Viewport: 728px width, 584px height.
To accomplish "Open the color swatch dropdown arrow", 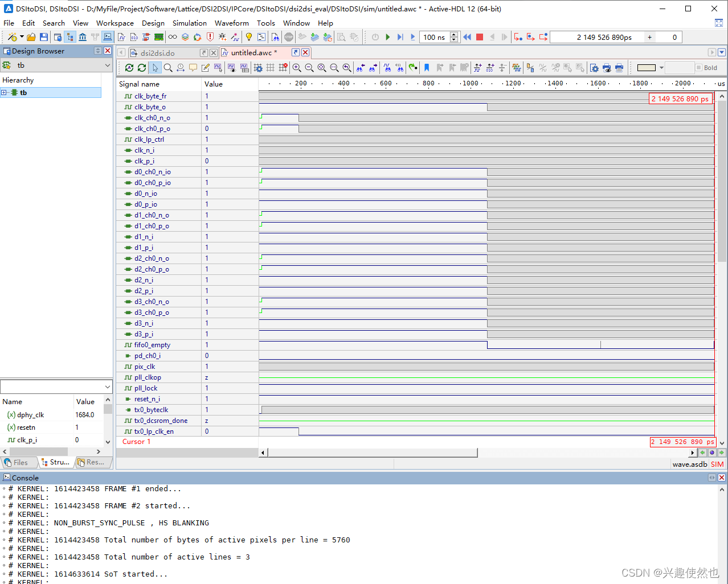I will click(661, 68).
